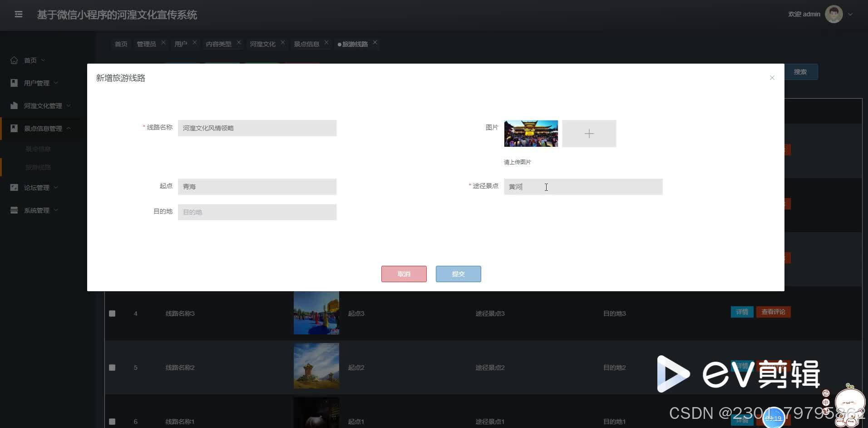Click the plus box to upload image
The height and width of the screenshot is (428, 868).
click(x=589, y=134)
